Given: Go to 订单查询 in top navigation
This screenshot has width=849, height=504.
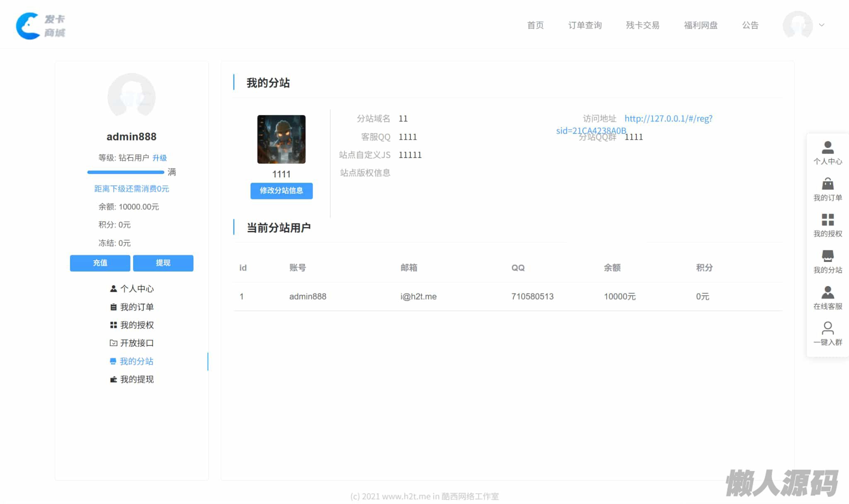Looking at the screenshot, I should 585,25.
